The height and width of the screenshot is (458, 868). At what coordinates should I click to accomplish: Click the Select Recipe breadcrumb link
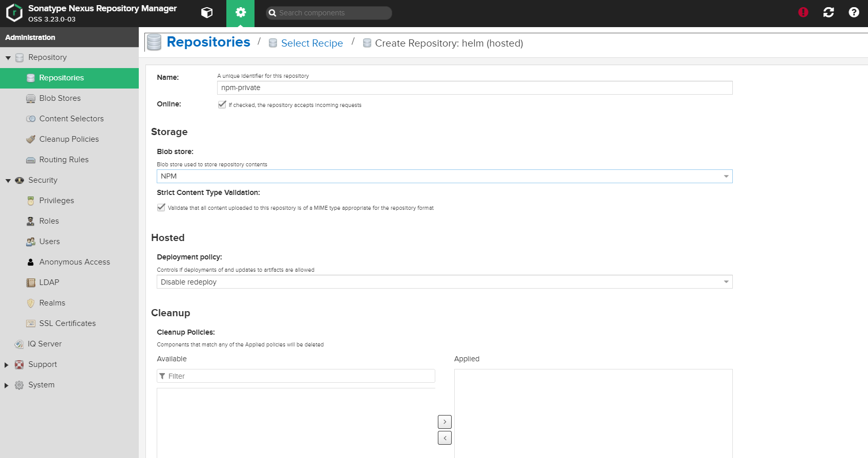tap(311, 43)
